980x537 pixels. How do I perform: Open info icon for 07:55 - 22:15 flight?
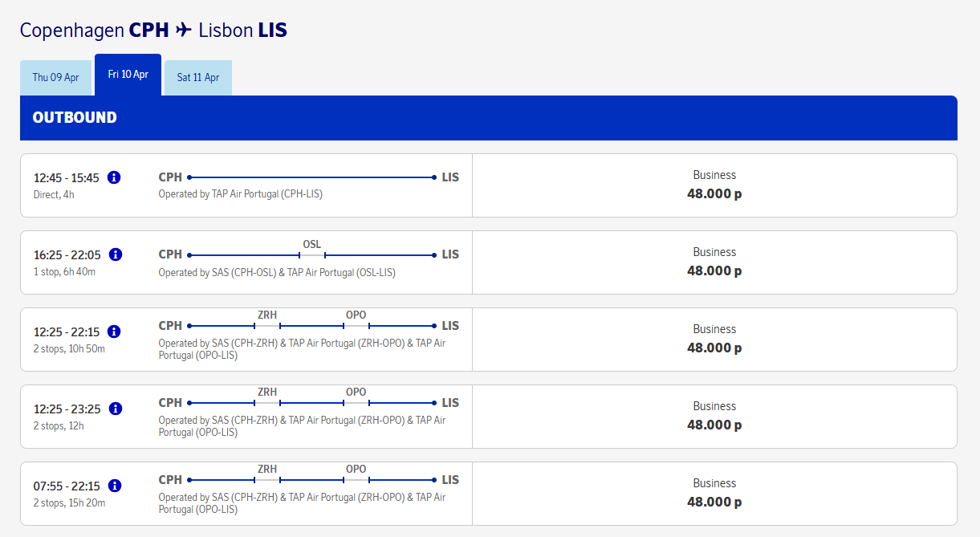click(115, 486)
